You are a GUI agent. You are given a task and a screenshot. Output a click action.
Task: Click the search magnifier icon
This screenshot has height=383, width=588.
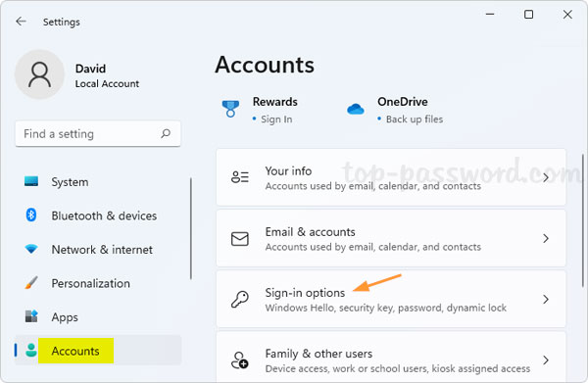pyautogui.click(x=166, y=133)
